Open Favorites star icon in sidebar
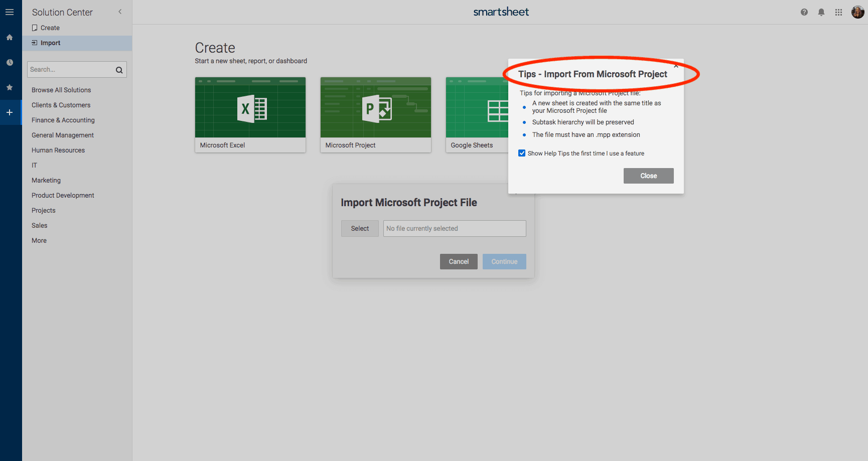 10,87
